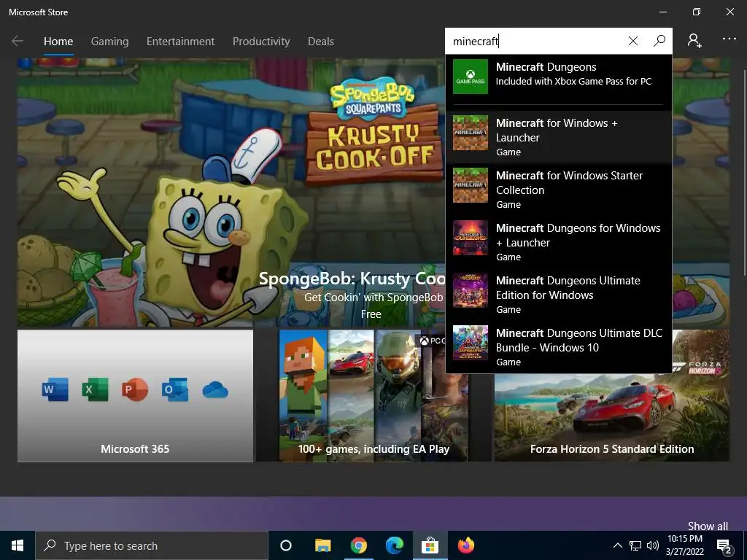Screen dimensions: 747x560
Task: Open network icon in system tray
Action: tap(635, 545)
